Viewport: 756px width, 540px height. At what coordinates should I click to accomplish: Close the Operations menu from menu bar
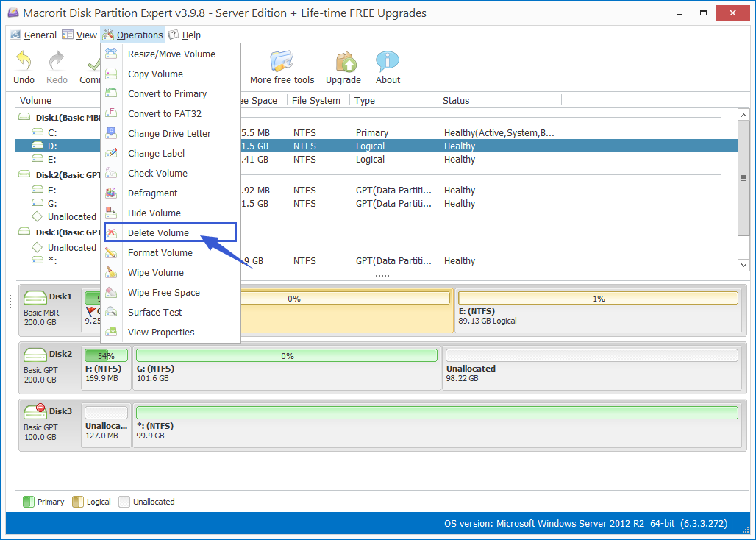click(133, 35)
